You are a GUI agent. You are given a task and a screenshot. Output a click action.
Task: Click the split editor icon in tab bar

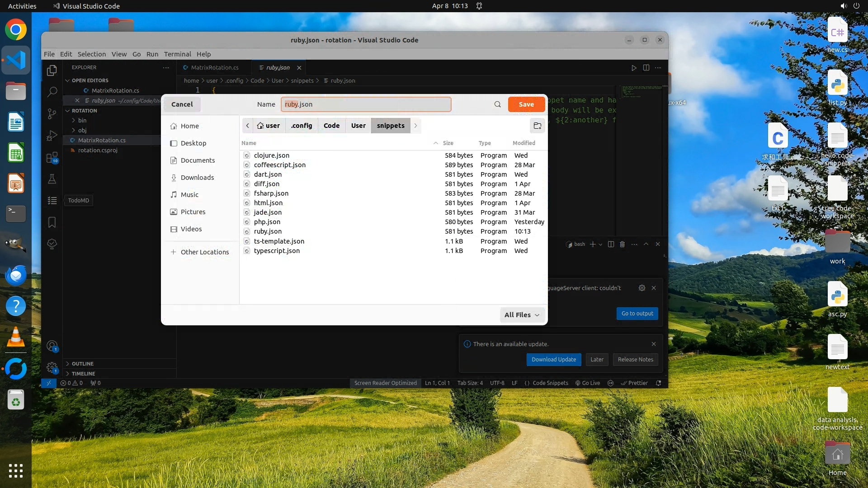[646, 68]
